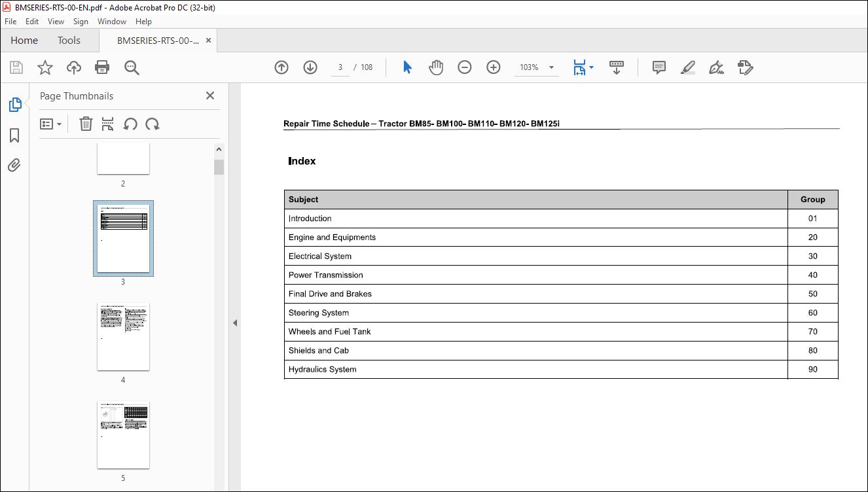
Task: Click Electrical System row
Action: (x=561, y=256)
